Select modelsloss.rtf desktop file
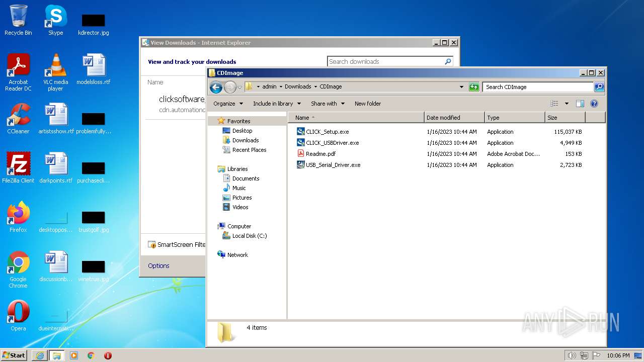The image size is (644, 362). [x=94, y=69]
